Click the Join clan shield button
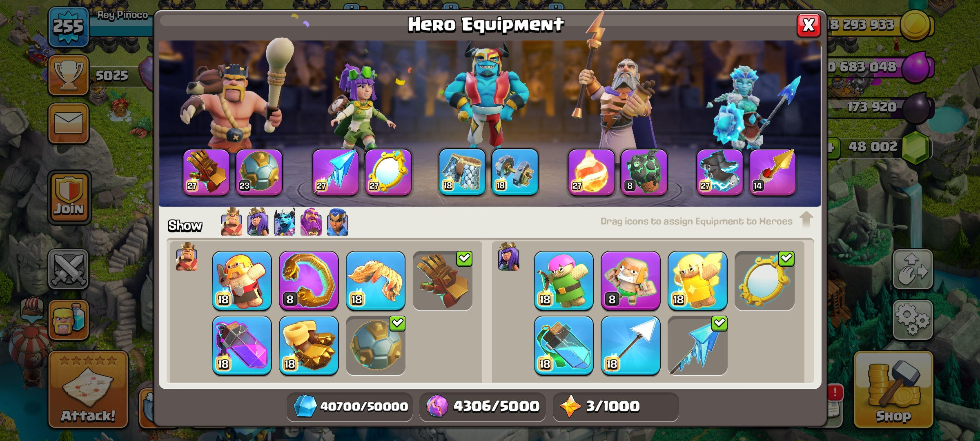980x441 pixels. click(x=69, y=198)
